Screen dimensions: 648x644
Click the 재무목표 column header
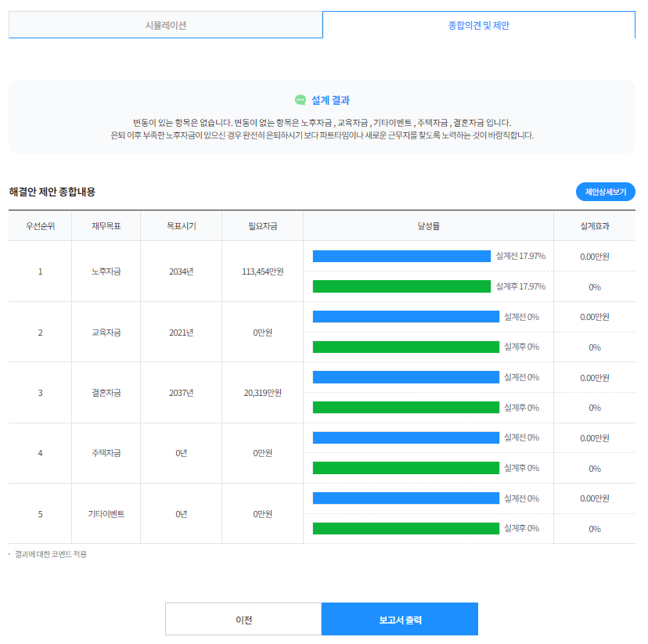(106, 226)
